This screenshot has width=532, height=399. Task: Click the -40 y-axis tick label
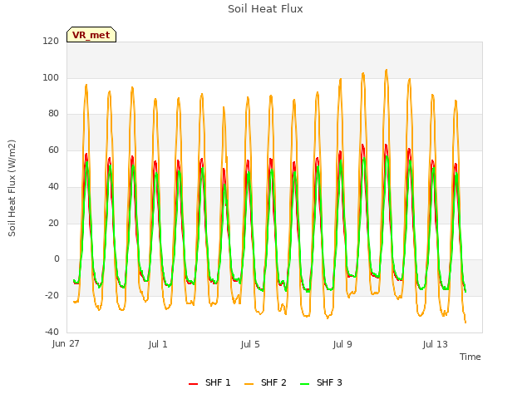(x=52, y=332)
